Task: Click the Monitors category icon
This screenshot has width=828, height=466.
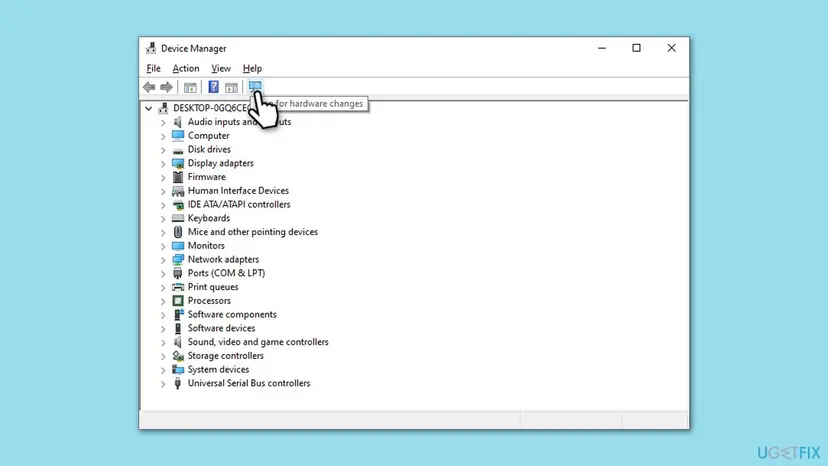Action: (178, 246)
